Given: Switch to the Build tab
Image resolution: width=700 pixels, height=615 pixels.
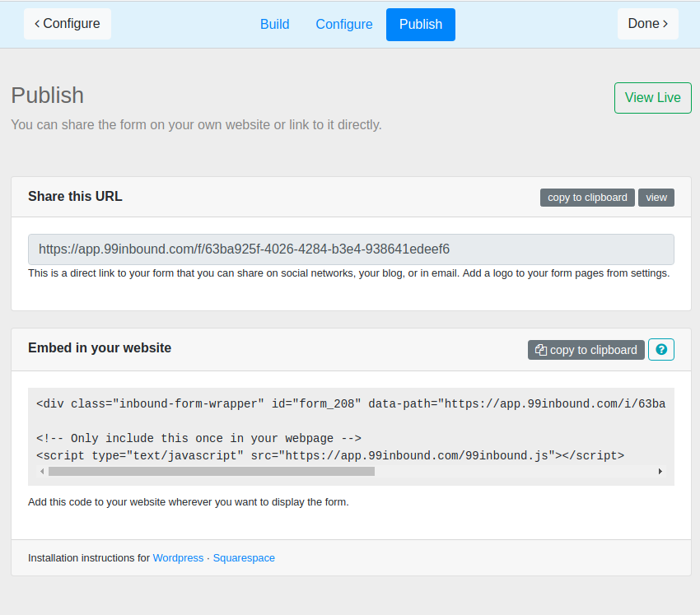Looking at the screenshot, I should 274,25.
